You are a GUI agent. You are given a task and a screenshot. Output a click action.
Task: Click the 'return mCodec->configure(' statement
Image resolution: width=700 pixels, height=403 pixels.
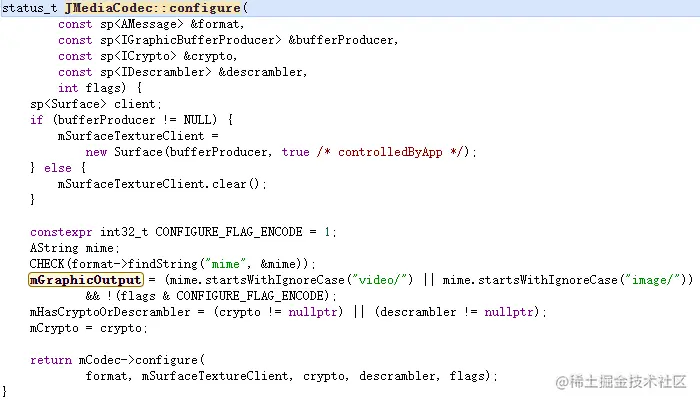click(x=117, y=360)
